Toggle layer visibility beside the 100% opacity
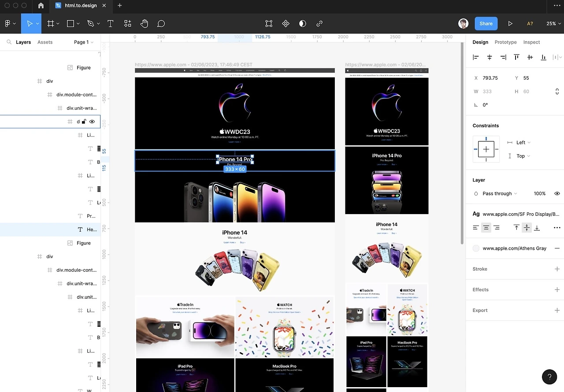Image resolution: width=564 pixels, height=392 pixels. (557, 193)
